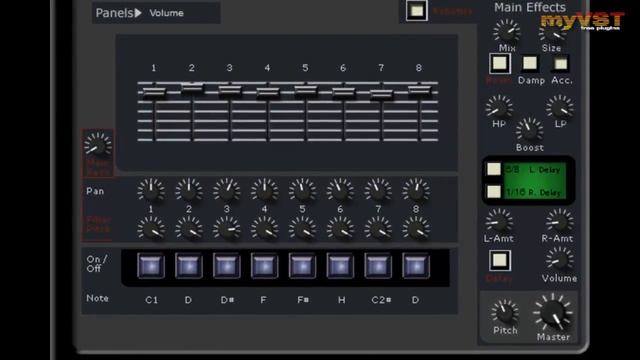Click the Pan knob for channel 7
Viewport: 640px width, 360px height.
[x=378, y=191]
